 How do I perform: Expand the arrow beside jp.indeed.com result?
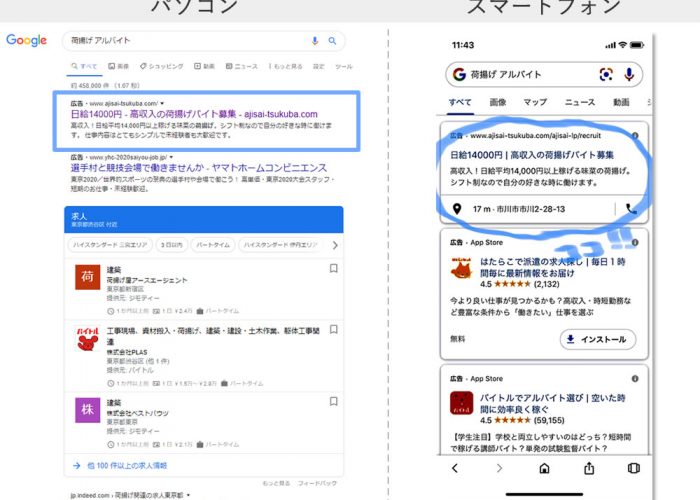[188, 495]
